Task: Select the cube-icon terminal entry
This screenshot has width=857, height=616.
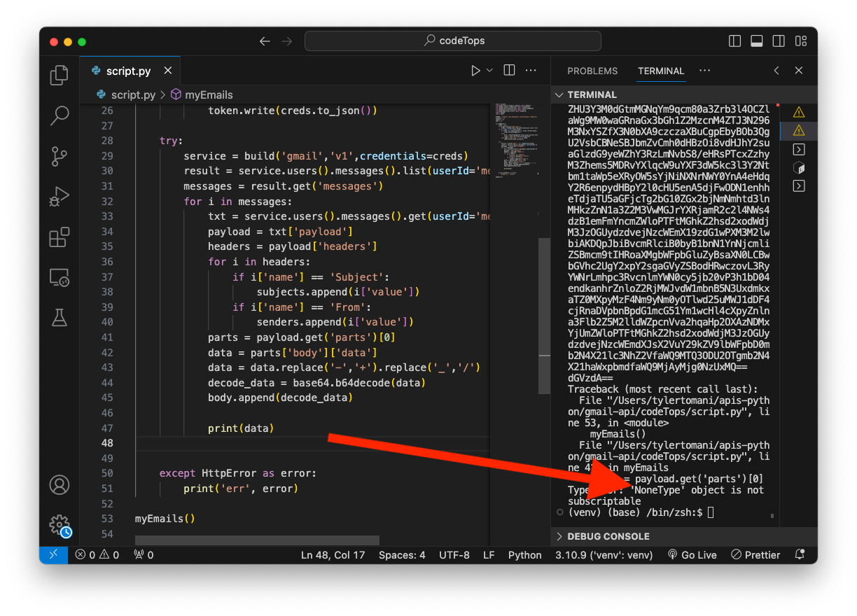Action: click(x=799, y=167)
